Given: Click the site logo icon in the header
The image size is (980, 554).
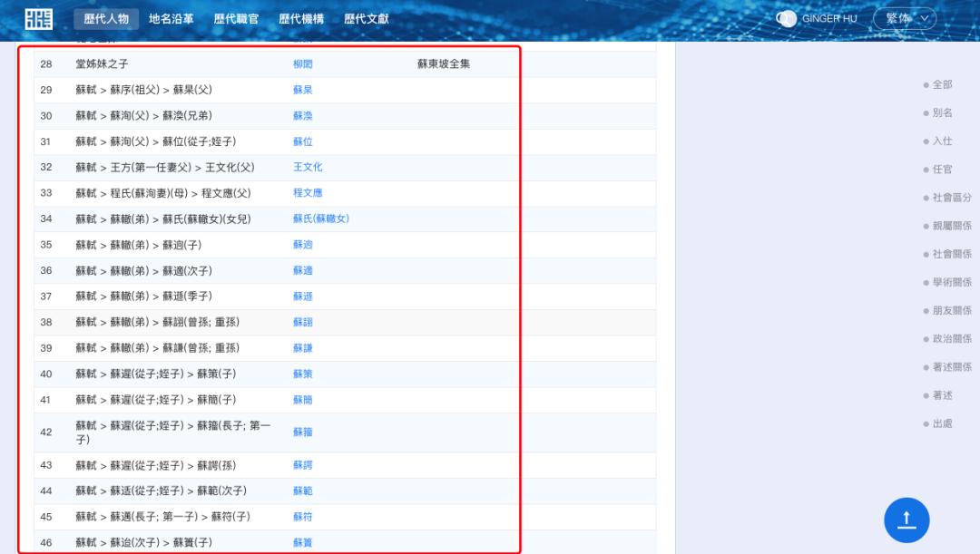Looking at the screenshot, I should [x=39, y=19].
